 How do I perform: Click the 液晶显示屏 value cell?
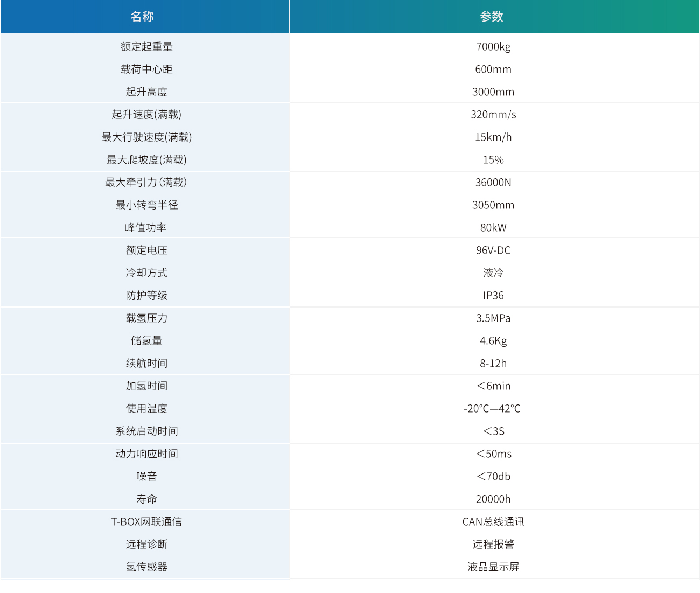(x=493, y=567)
